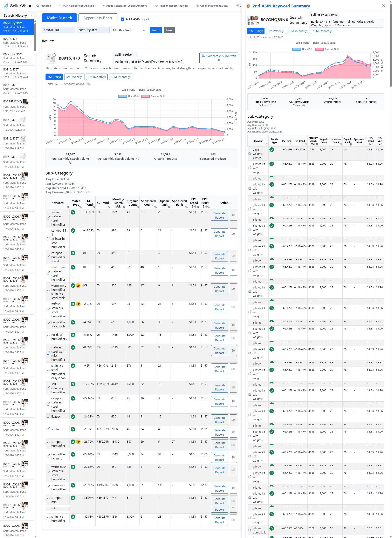This screenshot has height=538, width=392.
Task: Click the Search button
Action: 156,30
